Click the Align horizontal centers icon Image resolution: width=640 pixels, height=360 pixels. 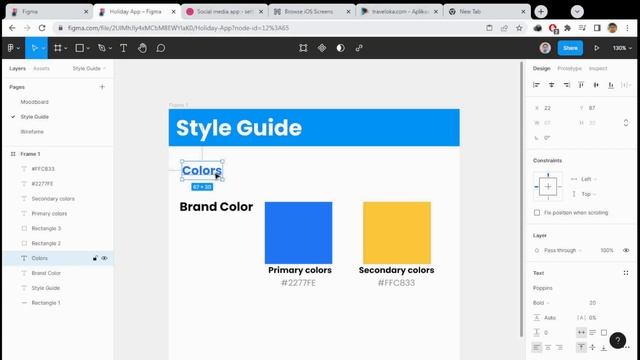click(x=551, y=85)
